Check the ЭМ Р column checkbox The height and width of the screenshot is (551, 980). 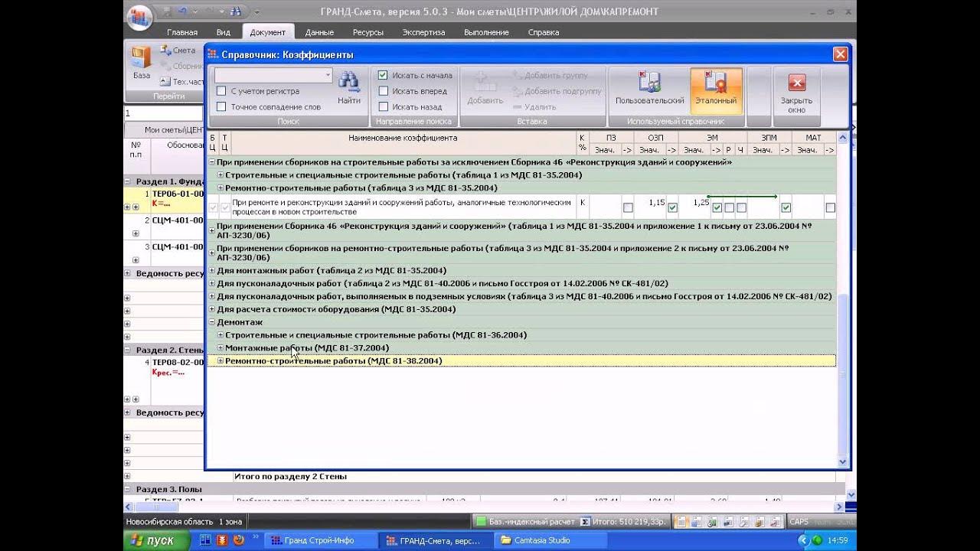(x=729, y=207)
